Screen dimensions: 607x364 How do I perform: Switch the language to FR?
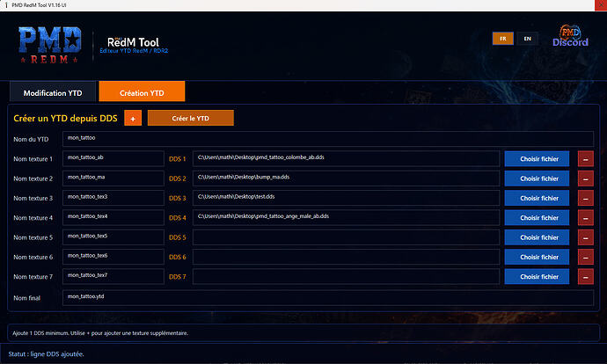(503, 39)
